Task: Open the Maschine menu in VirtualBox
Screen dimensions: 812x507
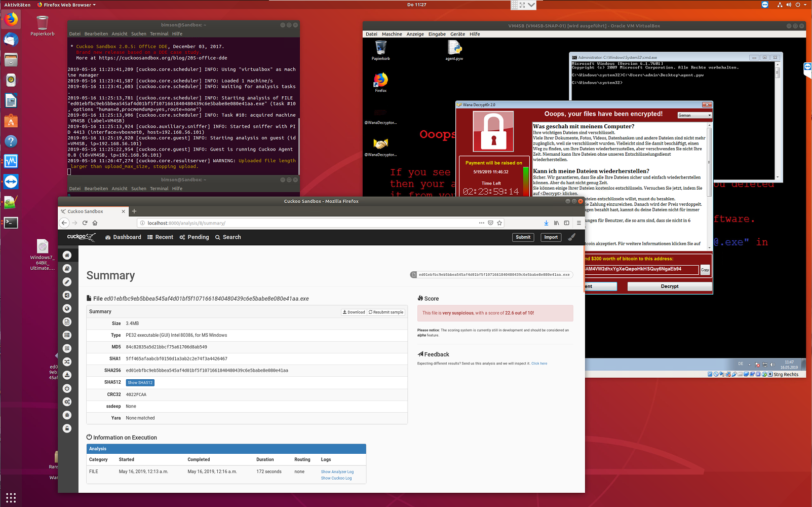Action: tap(392, 34)
